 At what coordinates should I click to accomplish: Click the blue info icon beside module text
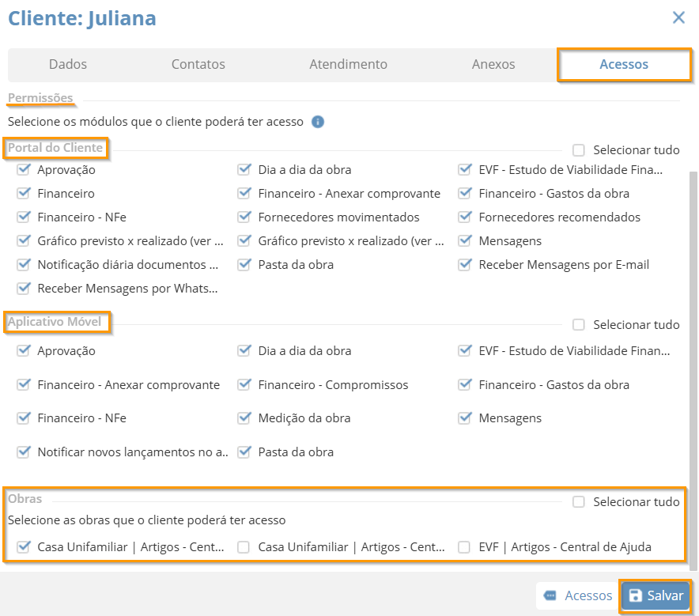tap(317, 122)
